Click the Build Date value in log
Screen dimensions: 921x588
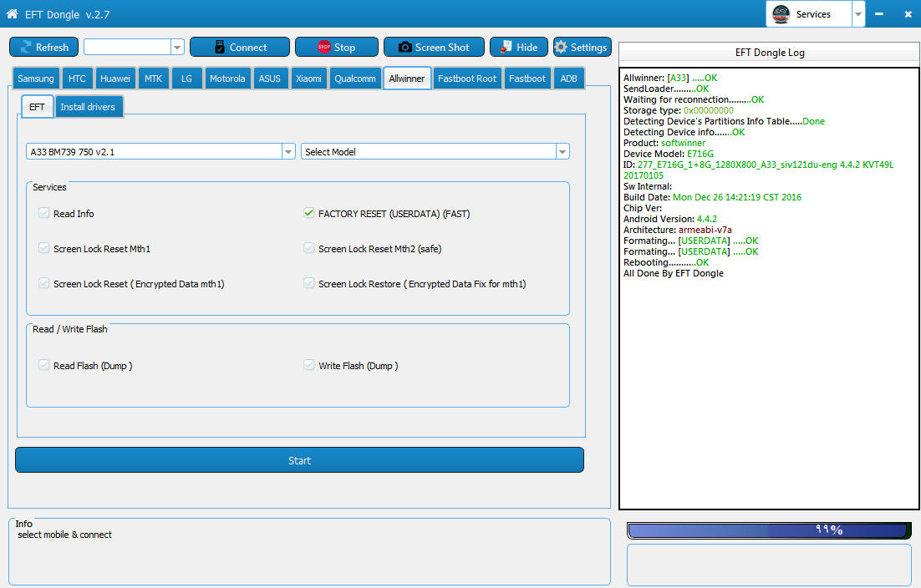pos(736,197)
